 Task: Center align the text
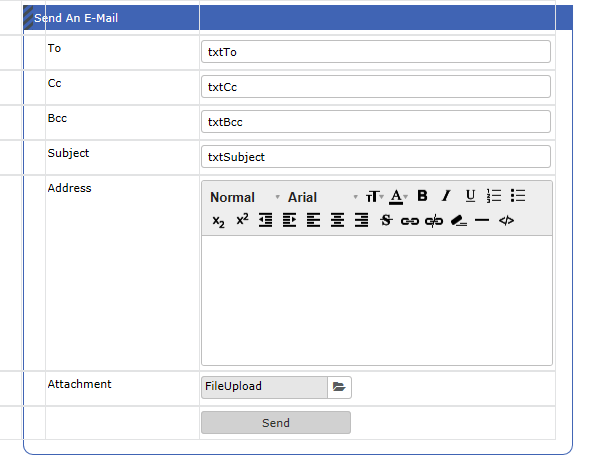337,220
